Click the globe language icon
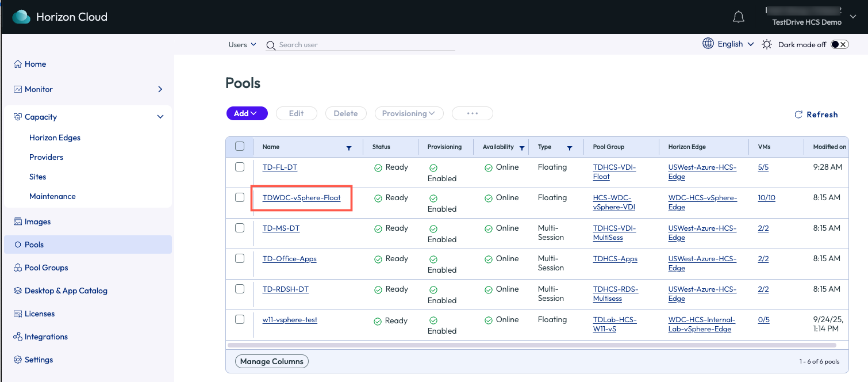The width and height of the screenshot is (868, 382). (x=708, y=44)
